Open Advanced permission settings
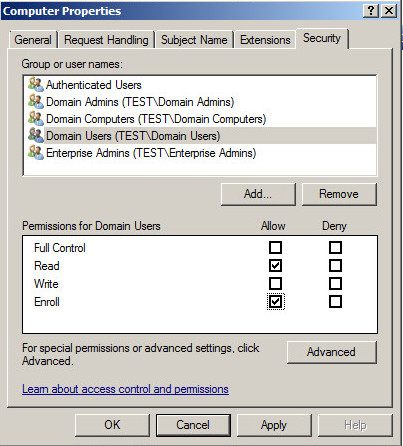Image resolution: width=403 pixels, height=446 pixels. point(331,352)
